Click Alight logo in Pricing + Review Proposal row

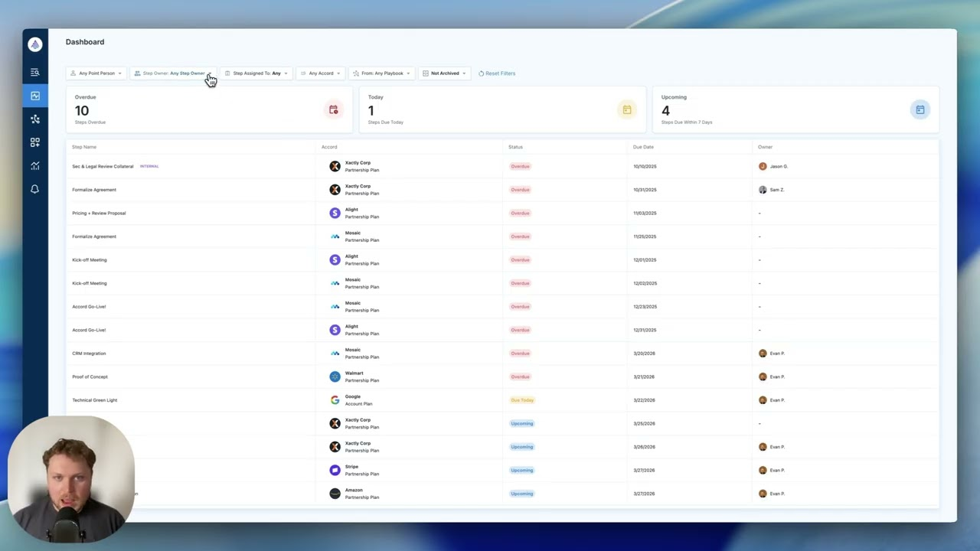tap(335, 213)
